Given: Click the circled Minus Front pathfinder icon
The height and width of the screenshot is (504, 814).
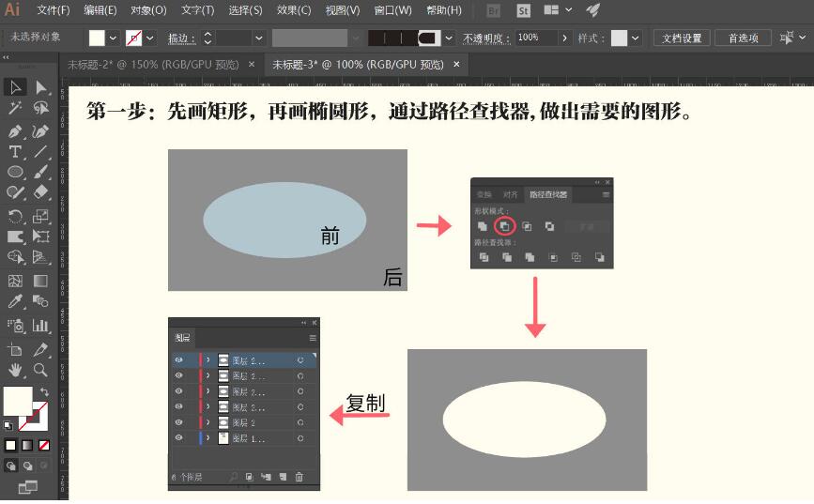Looking at the screenshot, I should [x=504, y=226].
